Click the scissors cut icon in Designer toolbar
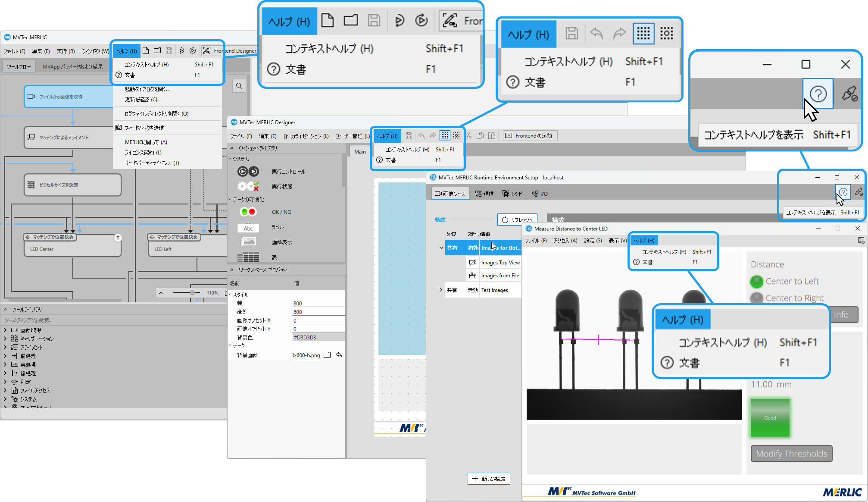868x502 pixels. point(468,135)
